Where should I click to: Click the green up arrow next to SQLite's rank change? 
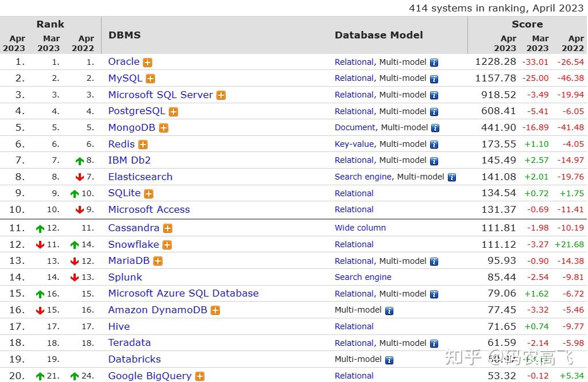(75, 193)
